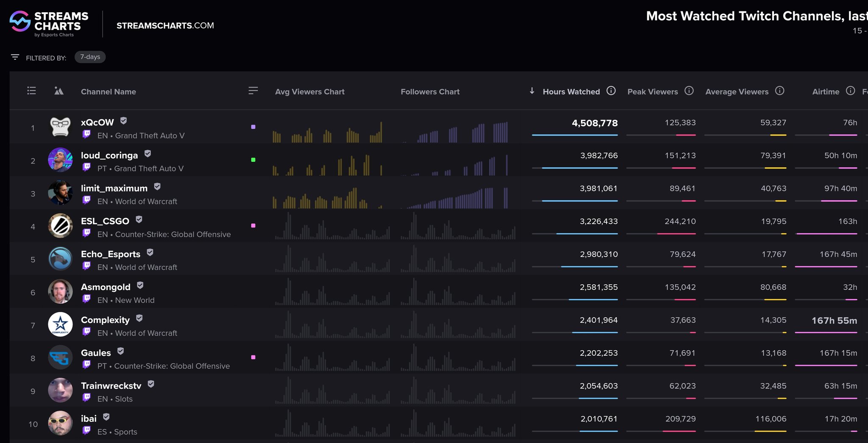Click the Twitch icon in Asmongold row
The height and width of the screenshot is (443, 868).
(x=86, y=299)
